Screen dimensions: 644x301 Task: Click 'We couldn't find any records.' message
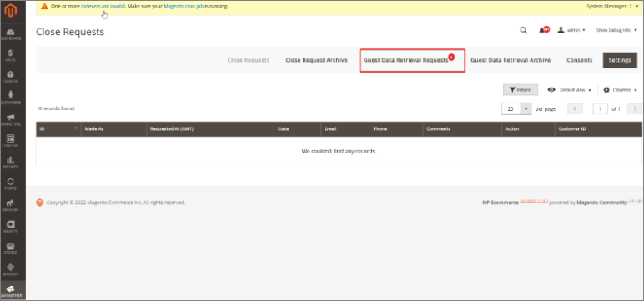339,151
